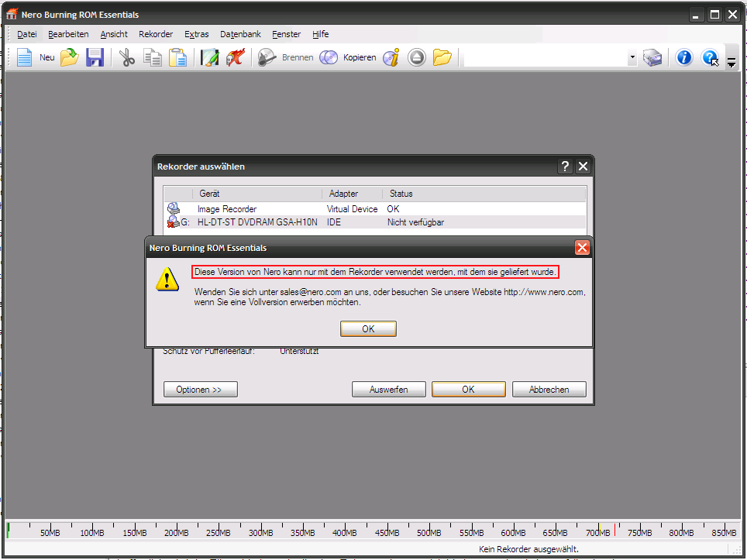The image size is (747, 560).
Task: Click the red cover designer icon
Action: pyautogui.click(x=236, y=57)
